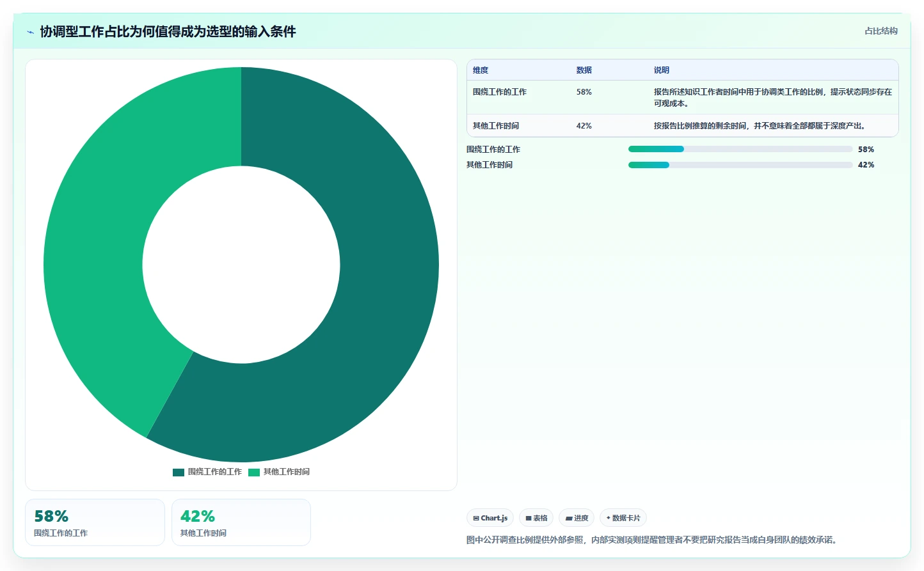The height and width of the screenshot is (571, 924).
Task: Click the description beginning 按报告比例推算
Action: coord(761,126)
